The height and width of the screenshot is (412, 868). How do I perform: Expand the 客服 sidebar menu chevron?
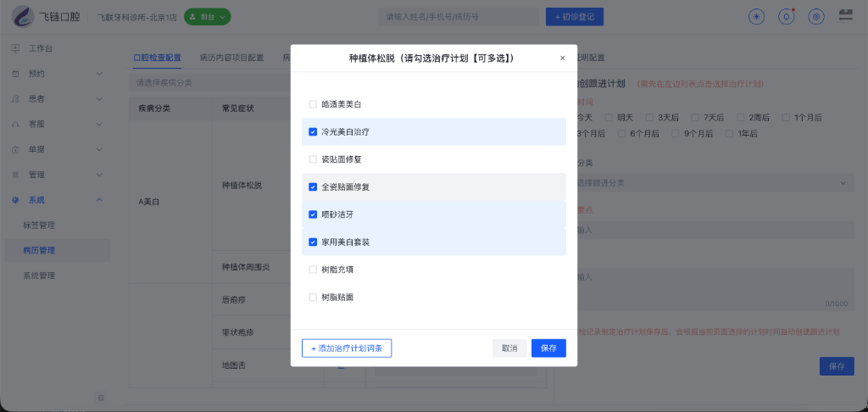pos(100,124)
